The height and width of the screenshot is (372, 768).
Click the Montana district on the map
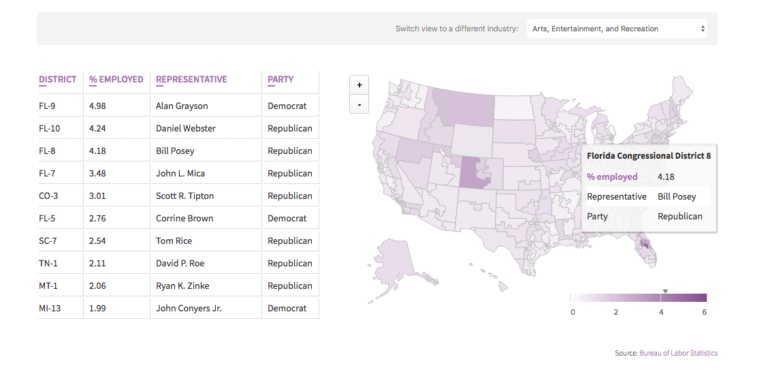tap(465, 107)
